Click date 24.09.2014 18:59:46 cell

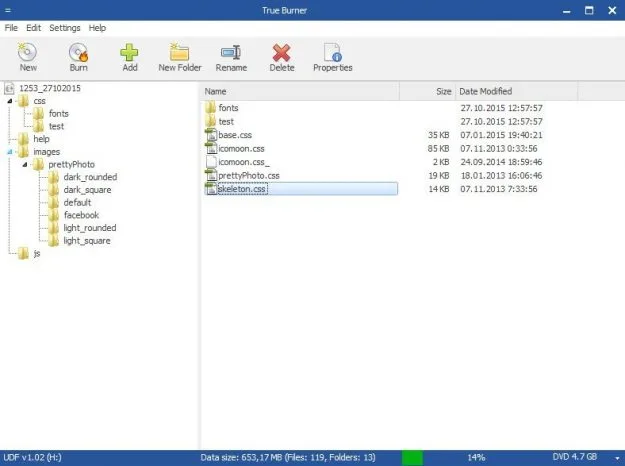pyautogui.click(x=501, y=162)
